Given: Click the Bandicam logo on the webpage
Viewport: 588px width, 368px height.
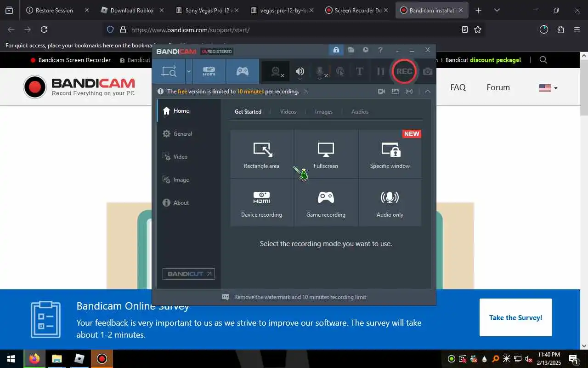Looking at the screenshot, I should click(79, 87).
